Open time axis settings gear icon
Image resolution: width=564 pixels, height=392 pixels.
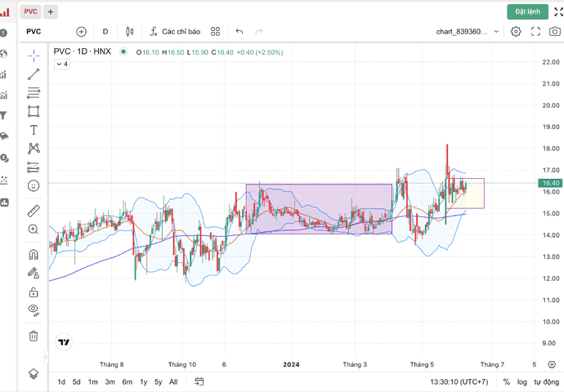click(552, 364)
